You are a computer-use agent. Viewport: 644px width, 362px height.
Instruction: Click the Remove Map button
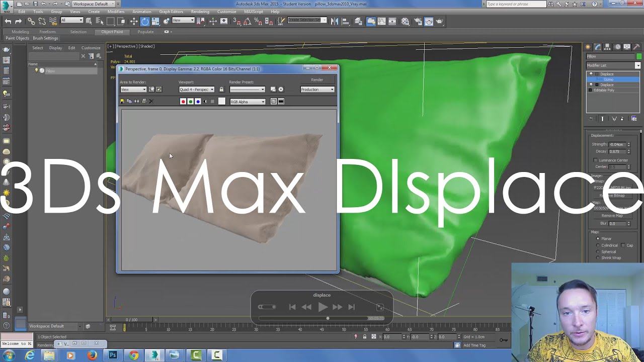coord(612,216)
